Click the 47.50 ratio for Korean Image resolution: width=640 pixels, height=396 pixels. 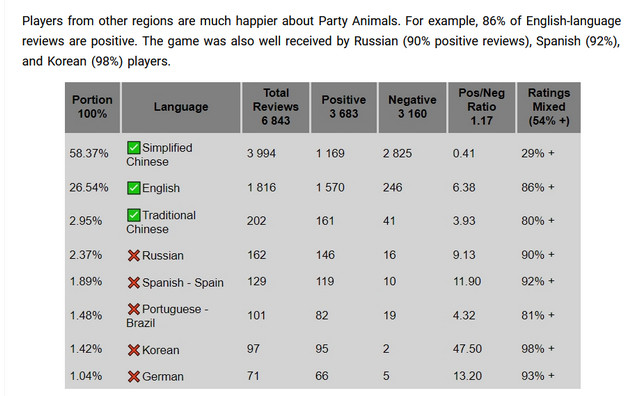[467, 349]
